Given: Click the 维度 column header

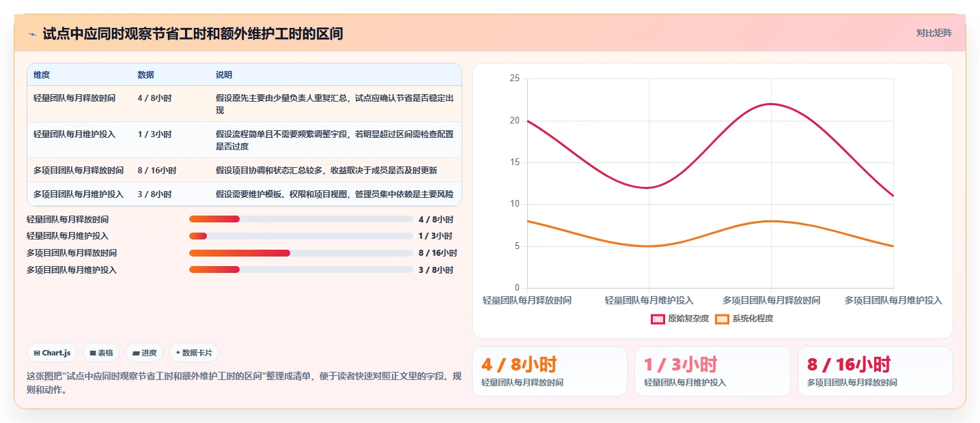Looking at the screenshot, I should coord(42,74).
